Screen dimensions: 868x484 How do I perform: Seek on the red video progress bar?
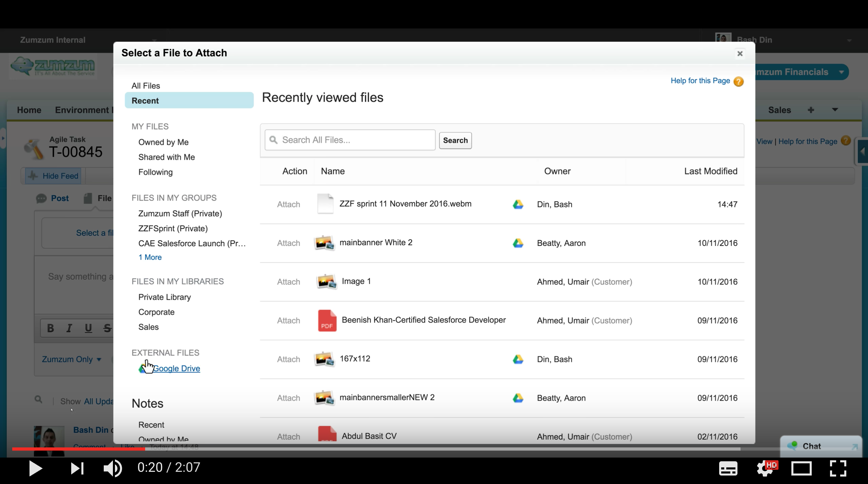(78, 449)
